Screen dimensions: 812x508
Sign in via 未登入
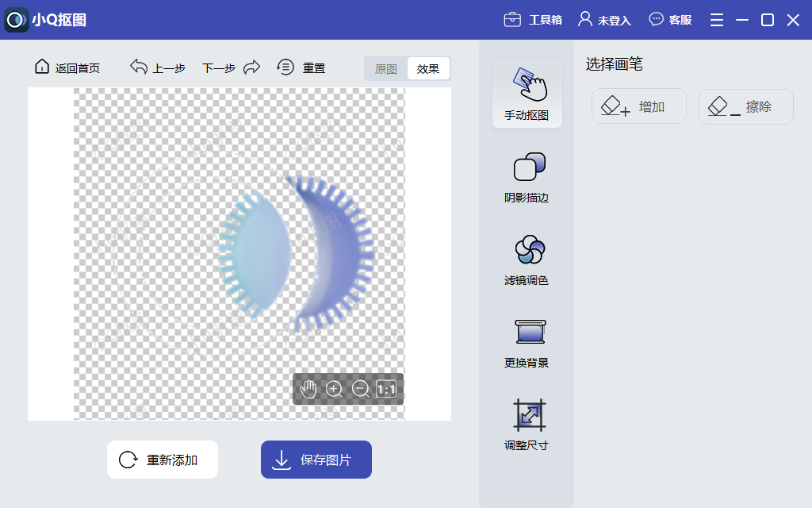point(605,19)
